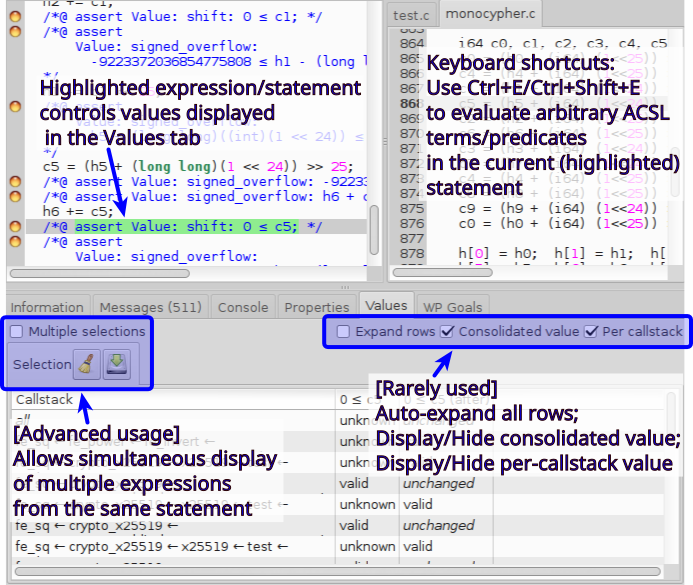Click the broom icon to clear selection
Image resolution: width=693 pixels, height=585 pixels.
click(87, 365)
